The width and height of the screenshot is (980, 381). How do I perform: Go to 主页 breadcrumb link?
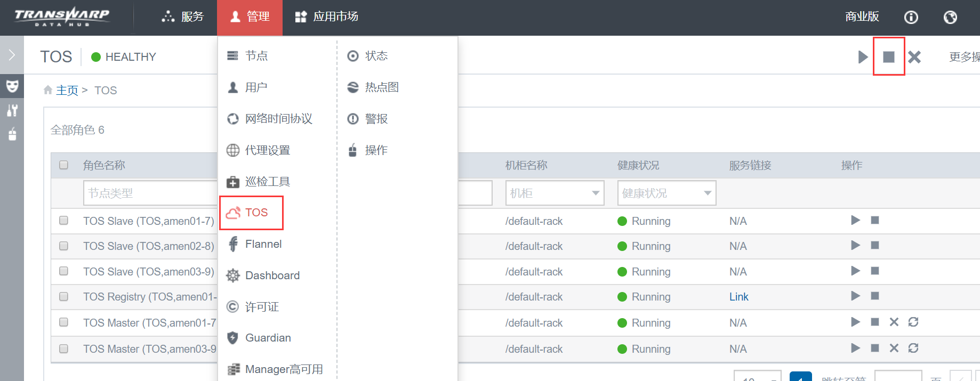(x=67, y=90)
